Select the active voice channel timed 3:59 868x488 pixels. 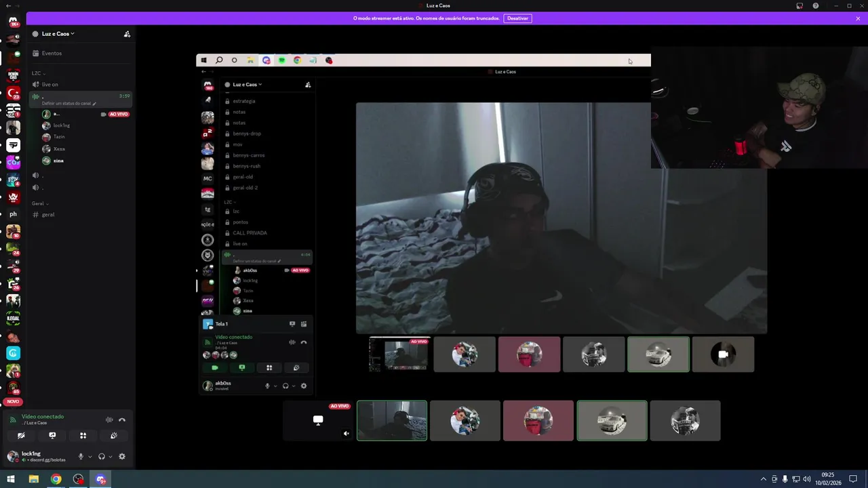81,100
